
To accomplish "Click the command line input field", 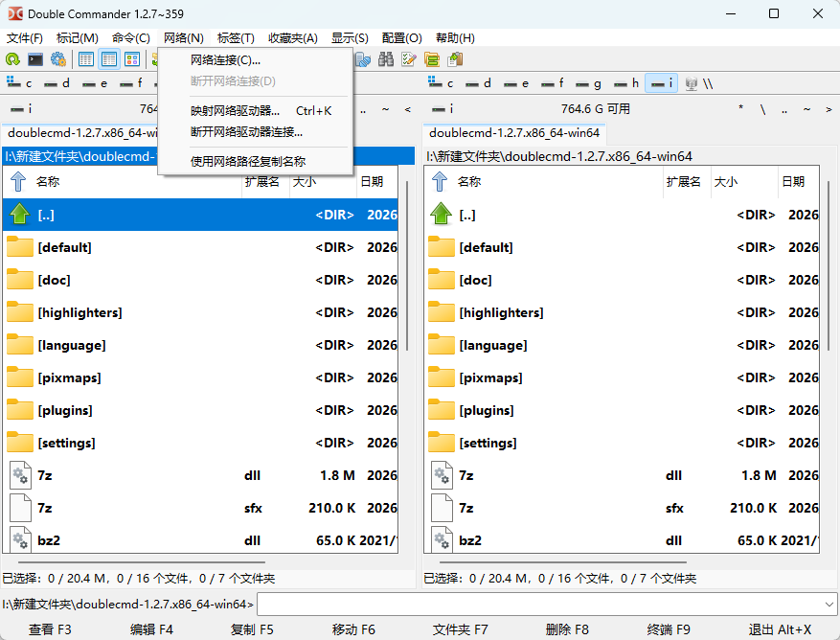I will click(540, 605).
